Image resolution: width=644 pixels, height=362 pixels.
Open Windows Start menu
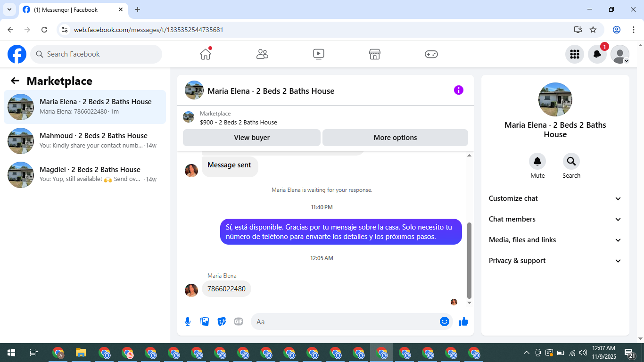coord(11,353)
